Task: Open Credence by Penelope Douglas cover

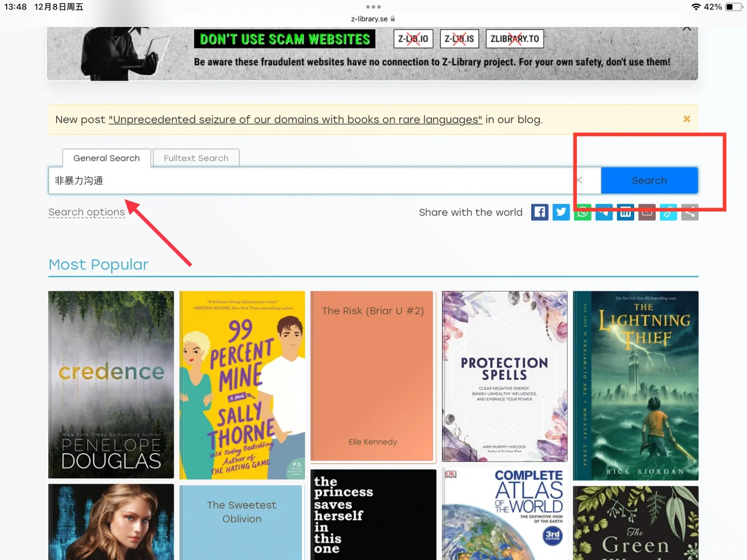Action: [x=111, y=385]
